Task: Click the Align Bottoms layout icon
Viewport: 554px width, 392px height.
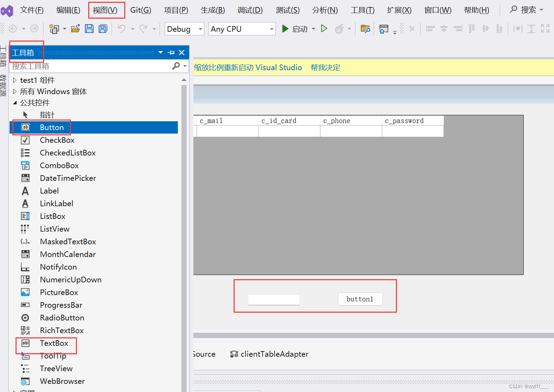Action: point(499,29)
